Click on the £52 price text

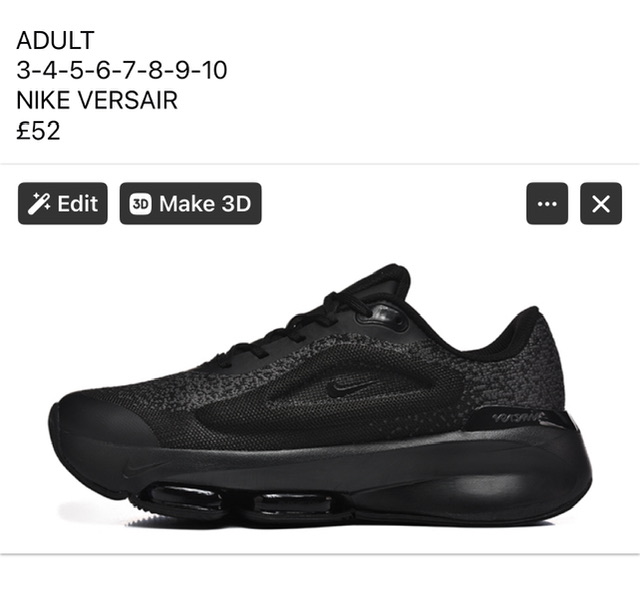pyautogui.click(x=38, y=131)
